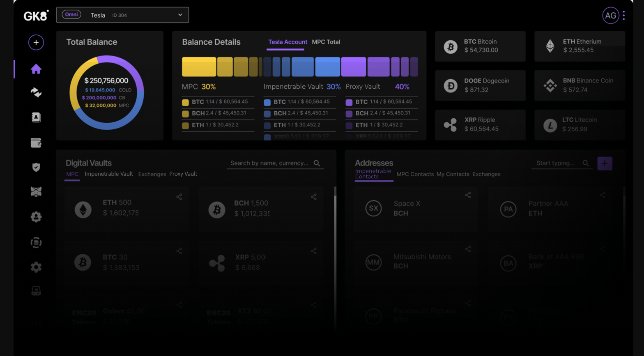The width and height of the screenshot is (644, 356).
Task: Open the BTC Bitcoin price card
Action: point(480,46)
